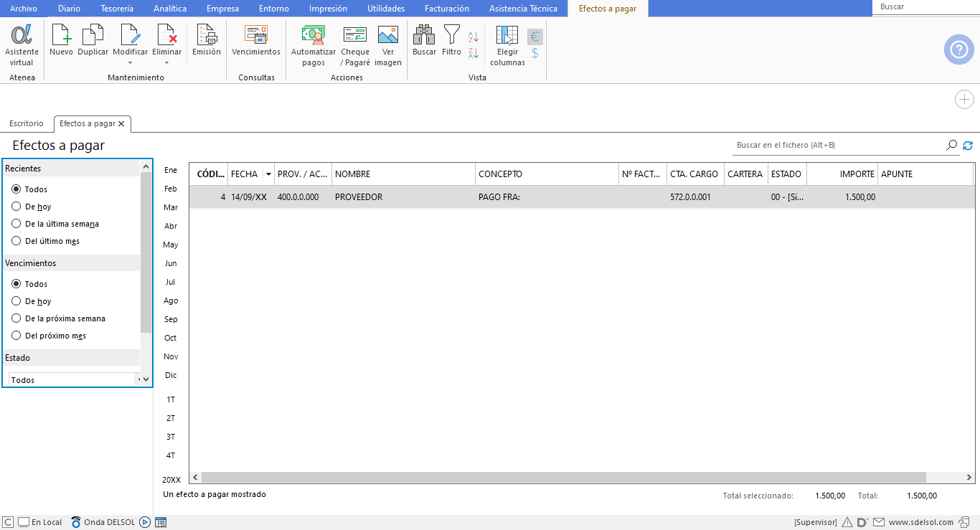Expand the Modificar dropdown arrow

[x=130, y=62]
